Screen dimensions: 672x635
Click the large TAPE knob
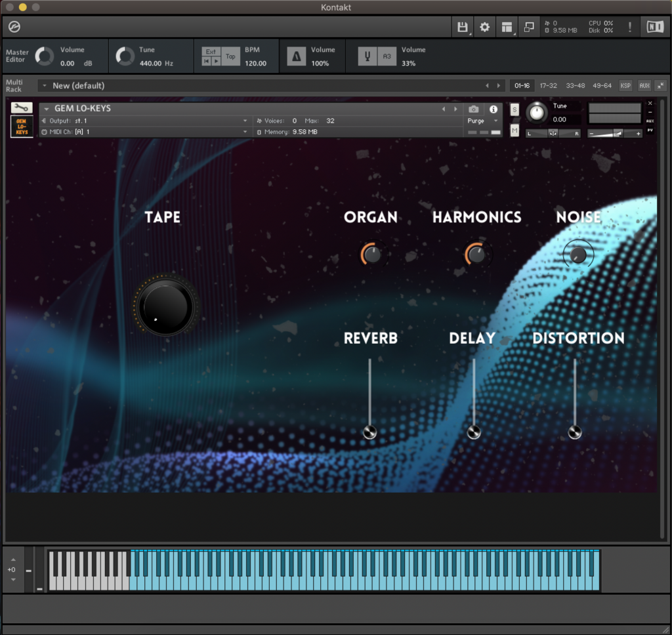[165, 306]
